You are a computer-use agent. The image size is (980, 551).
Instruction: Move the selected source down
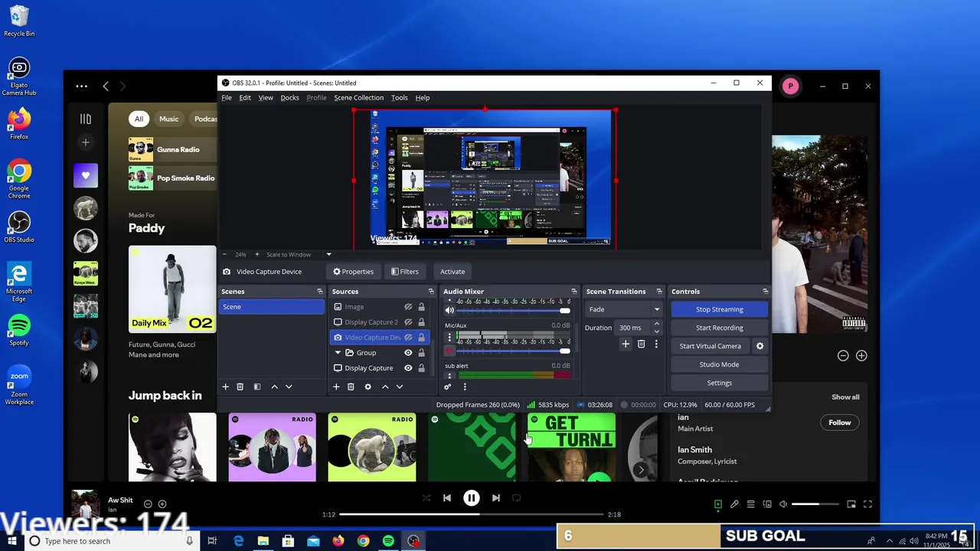(399, 386)
